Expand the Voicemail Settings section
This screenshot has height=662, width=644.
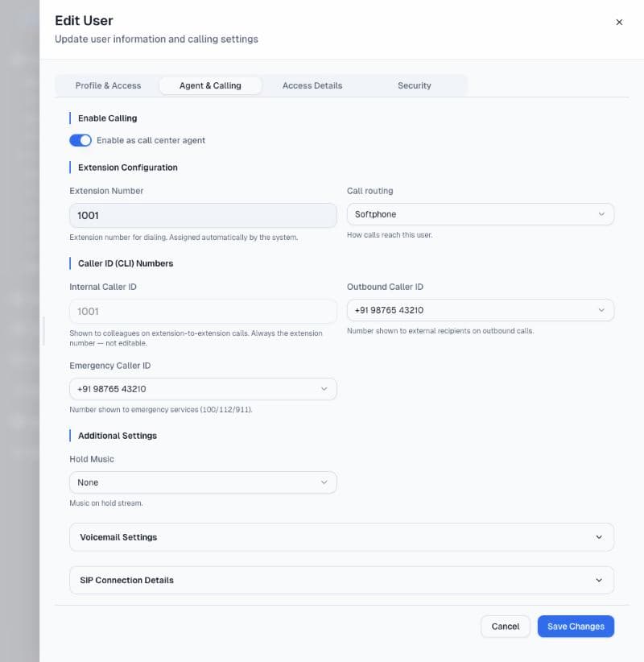tap(341, 537)
